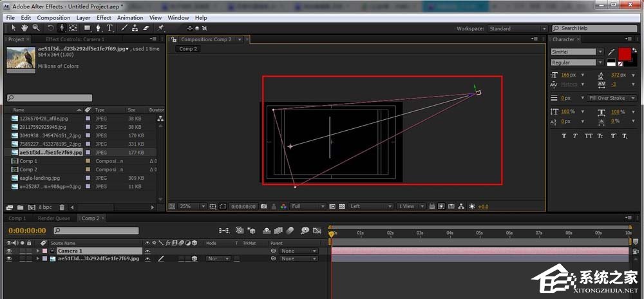Open the Animation menu
Viewport: 644px width, 299px height.
click(130, 18)
